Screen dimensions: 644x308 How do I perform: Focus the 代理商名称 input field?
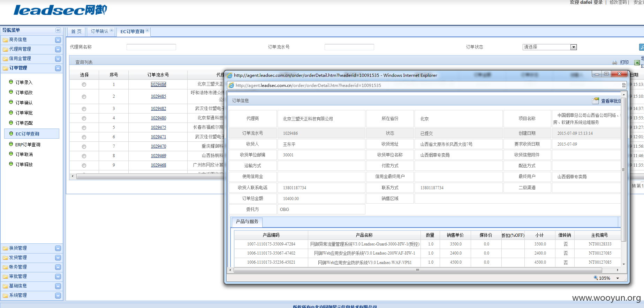click(x=151, y=47)
